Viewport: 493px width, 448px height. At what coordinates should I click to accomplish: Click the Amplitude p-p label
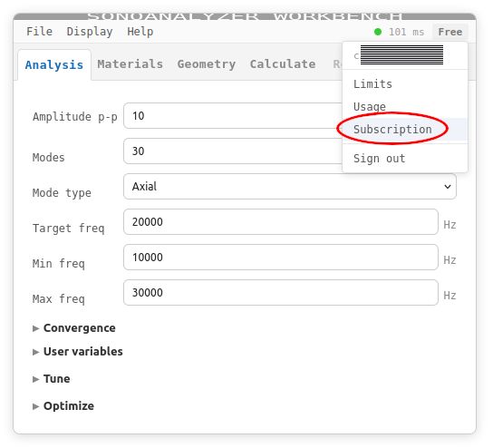click(x=75, y=117)
